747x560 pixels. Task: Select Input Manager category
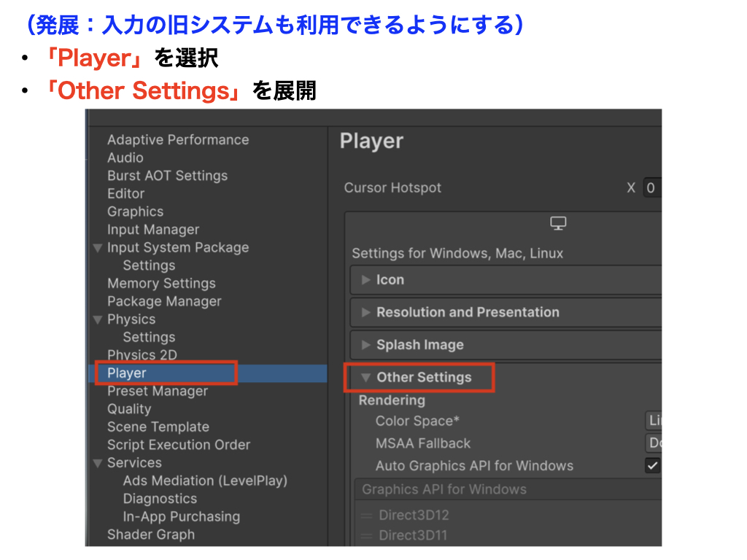pyautogui.click(x=152, y=230)
